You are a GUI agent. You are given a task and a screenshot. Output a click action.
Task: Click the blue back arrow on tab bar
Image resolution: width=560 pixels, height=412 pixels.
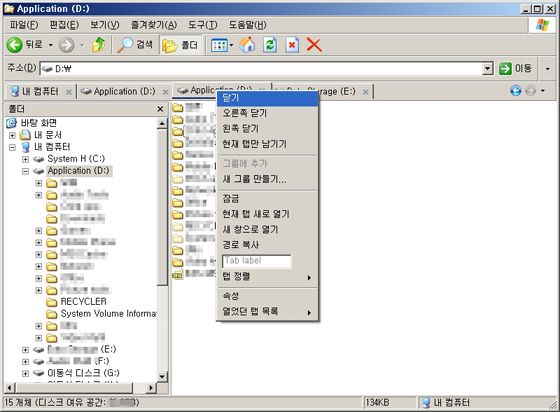515,91
